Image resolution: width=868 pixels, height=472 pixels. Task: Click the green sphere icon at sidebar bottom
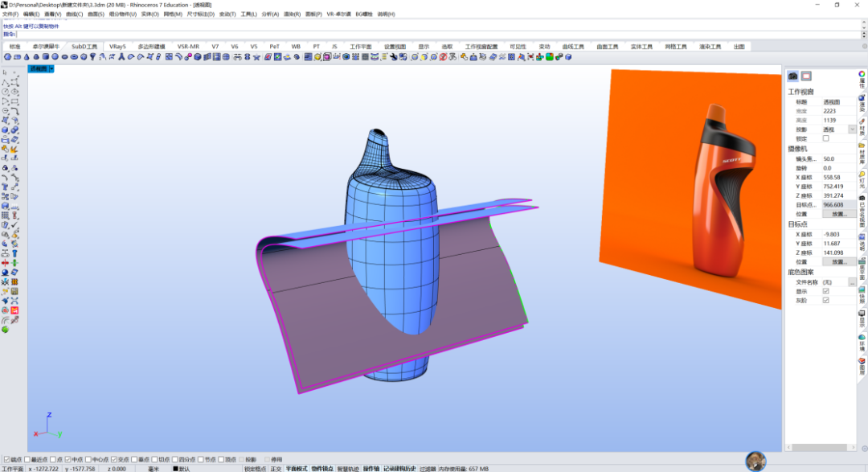pos(5,330)
